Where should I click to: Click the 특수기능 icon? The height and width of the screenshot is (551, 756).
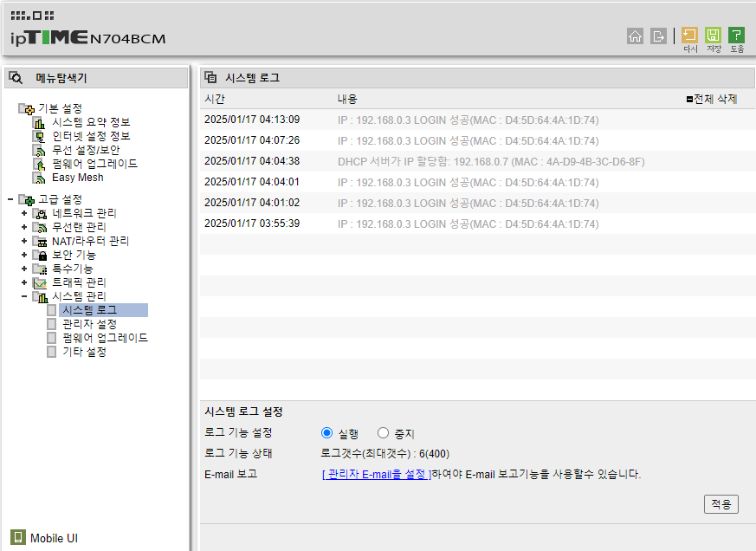tap(40, 269)
